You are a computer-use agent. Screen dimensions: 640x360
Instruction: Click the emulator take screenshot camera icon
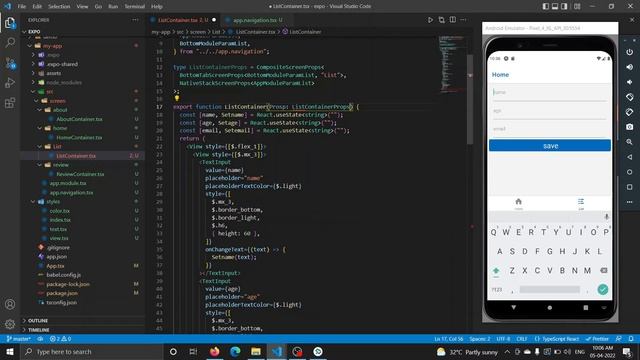629,127
